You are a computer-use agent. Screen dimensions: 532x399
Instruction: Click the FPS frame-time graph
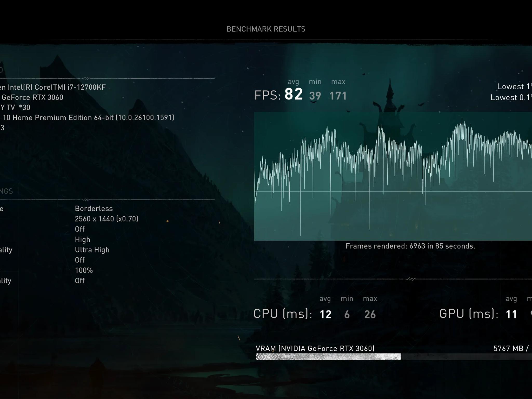coord(393,176)
